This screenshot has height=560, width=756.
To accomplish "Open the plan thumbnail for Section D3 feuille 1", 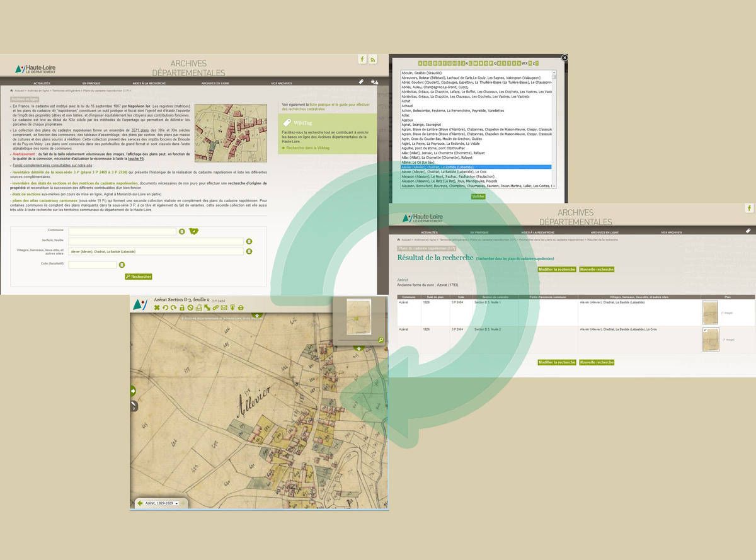I will coord(710,312).
